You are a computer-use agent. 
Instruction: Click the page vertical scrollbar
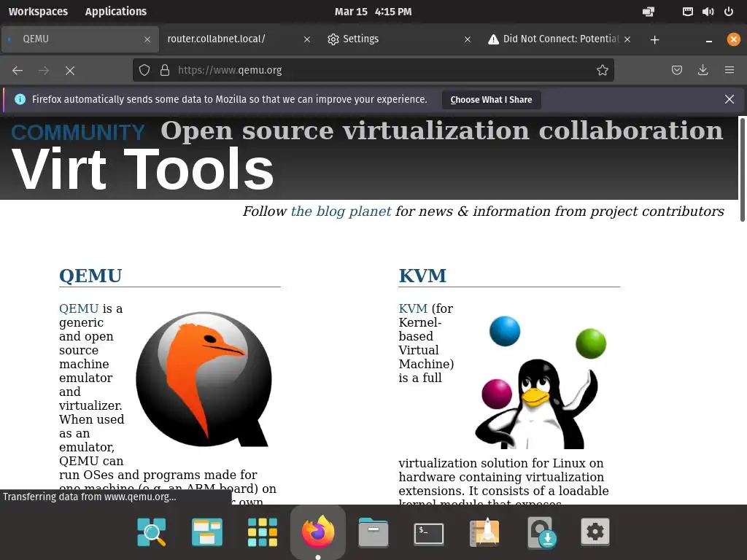click(742, 169)
